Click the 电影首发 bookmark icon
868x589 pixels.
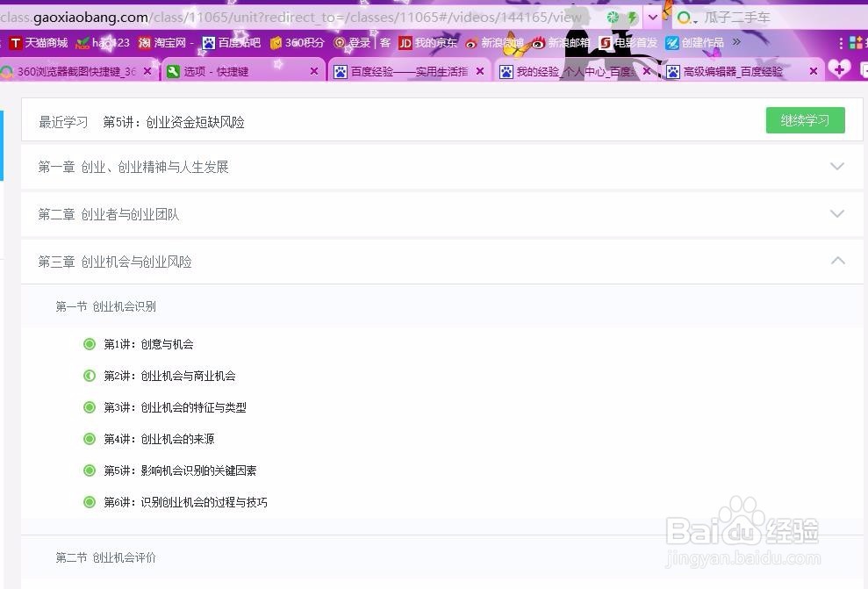point(606,41)
